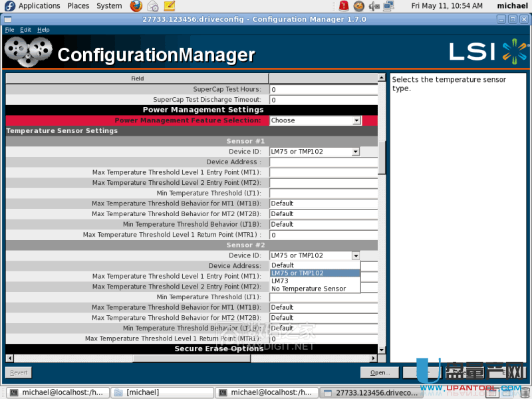
Task: Click the Open... button
Action: 380,372
